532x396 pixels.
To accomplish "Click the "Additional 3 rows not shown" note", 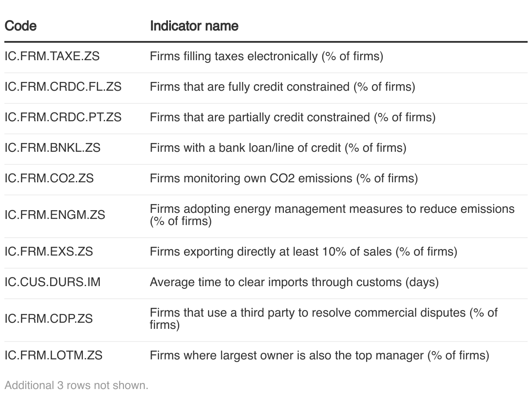I will coord(76,386).
